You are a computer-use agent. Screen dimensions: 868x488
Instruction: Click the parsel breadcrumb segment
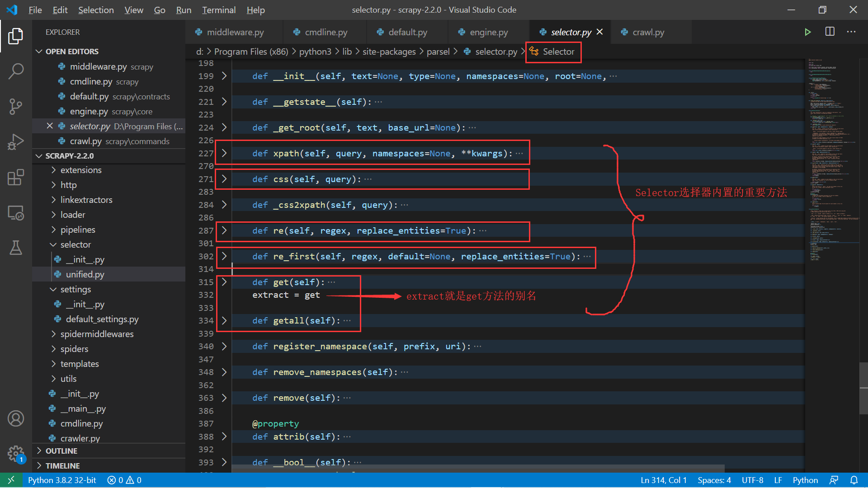[x=438, y=52]
